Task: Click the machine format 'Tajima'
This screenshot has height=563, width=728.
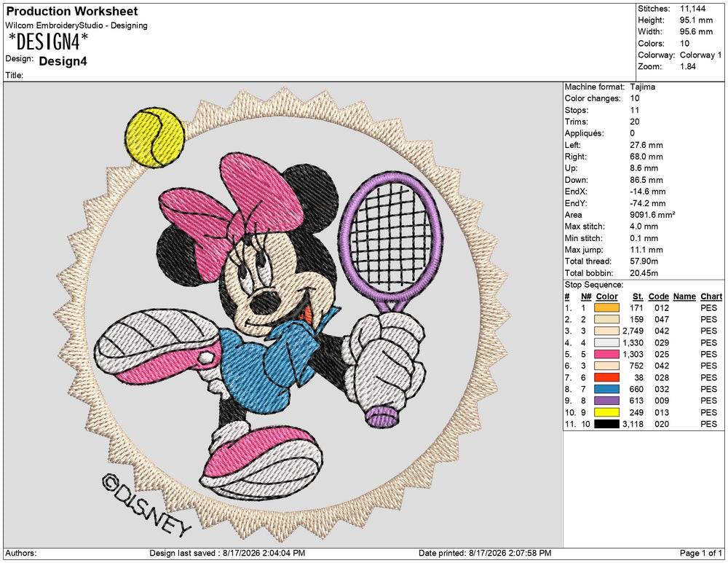Action: pyautogui.click(x=643, y=87)
